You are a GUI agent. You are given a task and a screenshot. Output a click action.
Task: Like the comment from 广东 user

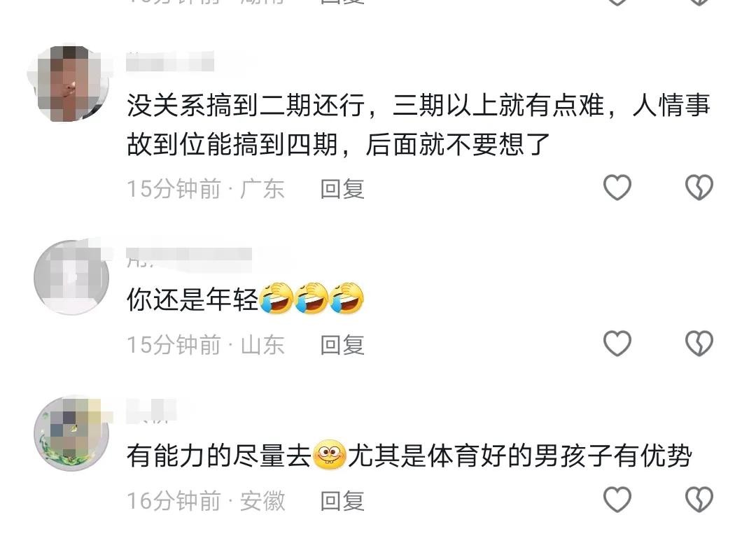click(617, 187)
